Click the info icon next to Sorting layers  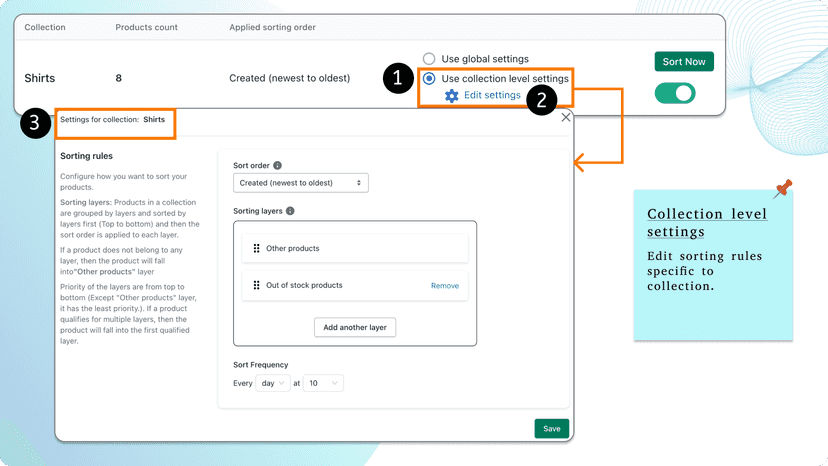point(290,211)
